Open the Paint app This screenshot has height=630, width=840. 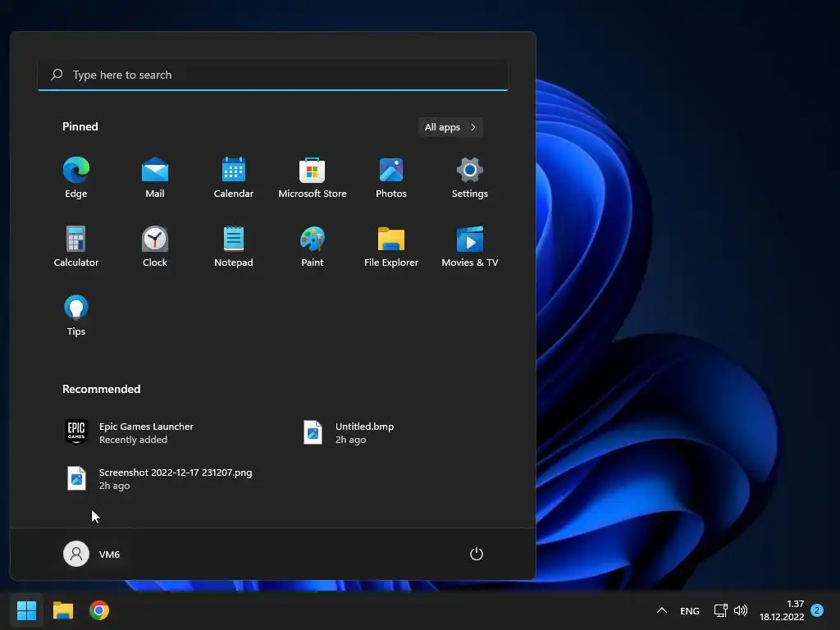[x=313, y=247]
